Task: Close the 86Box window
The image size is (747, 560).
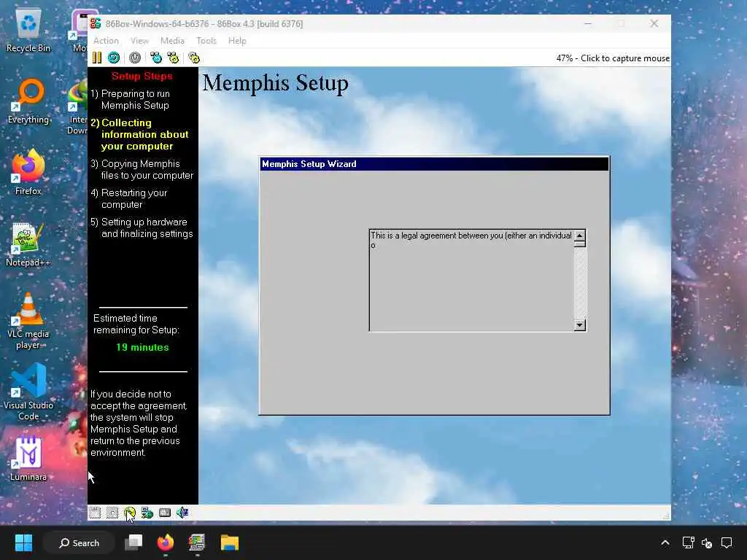Action: [x=654, y=23]
